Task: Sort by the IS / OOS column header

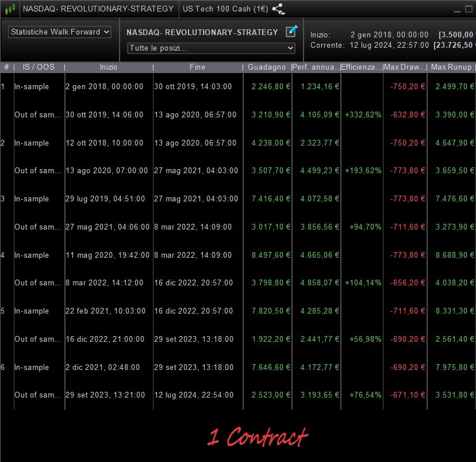Action: click(x=39, y=67)
